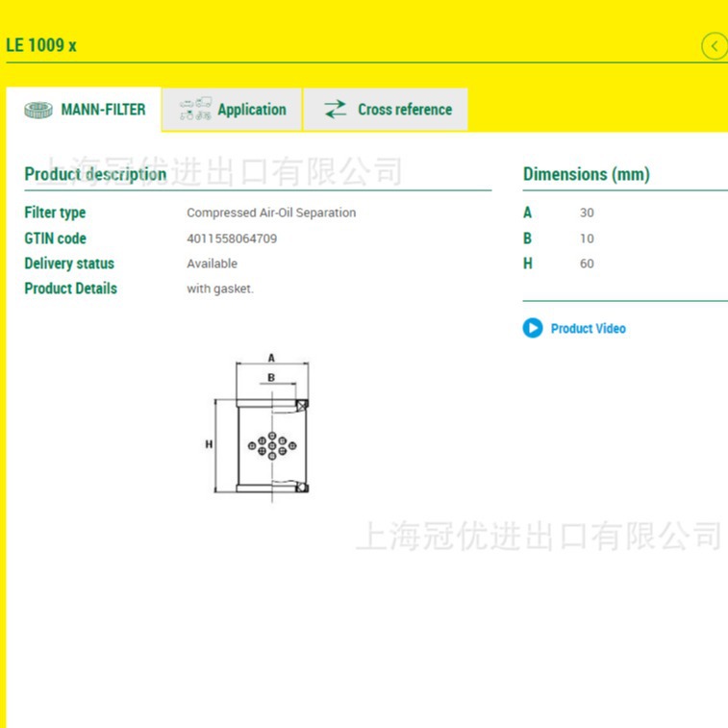The height and width of the screenshot is (728, 728).
Task: Click the Cross reference arrows icon
Action: (336, 109)
